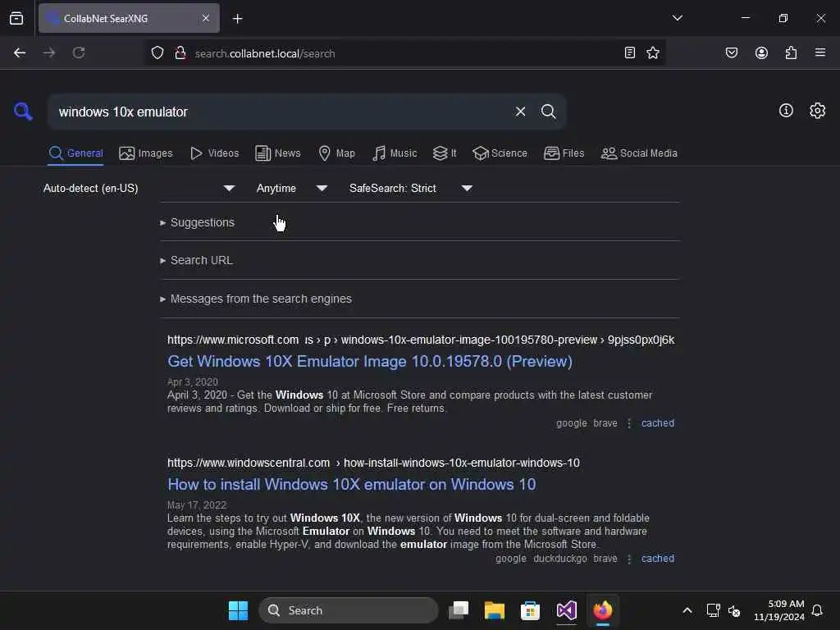Open the extensions puzzle icon
Screen dimensions: 840x630
click(x=791, y=52)
